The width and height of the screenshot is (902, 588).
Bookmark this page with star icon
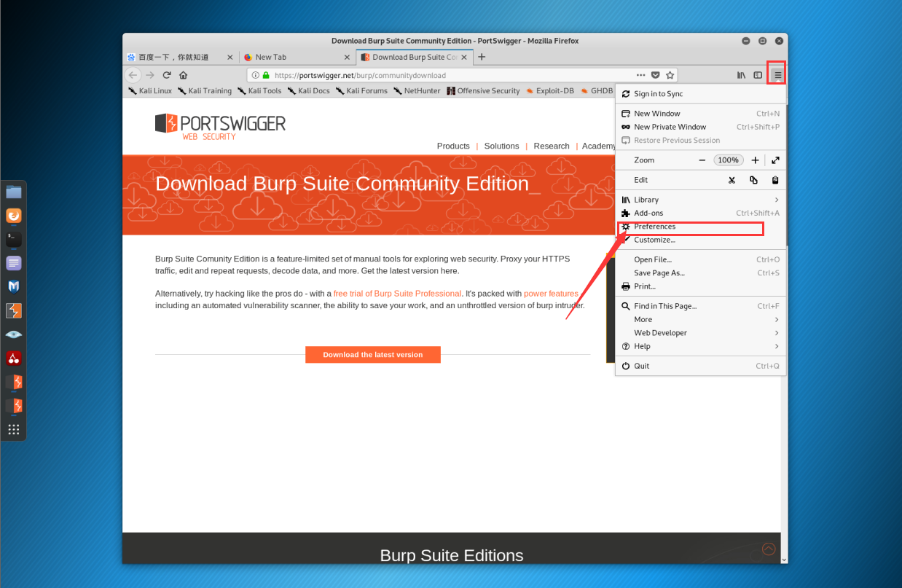coord(670,74)
